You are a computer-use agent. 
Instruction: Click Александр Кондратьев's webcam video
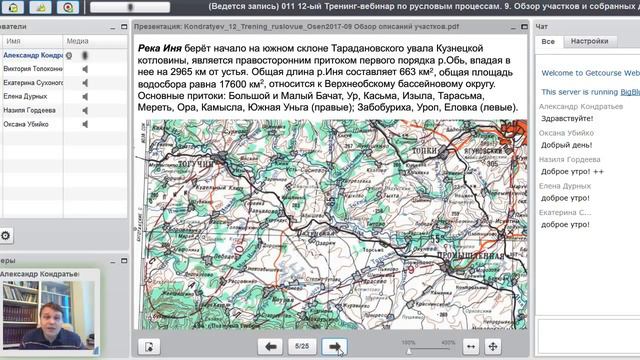click(49, 316)
